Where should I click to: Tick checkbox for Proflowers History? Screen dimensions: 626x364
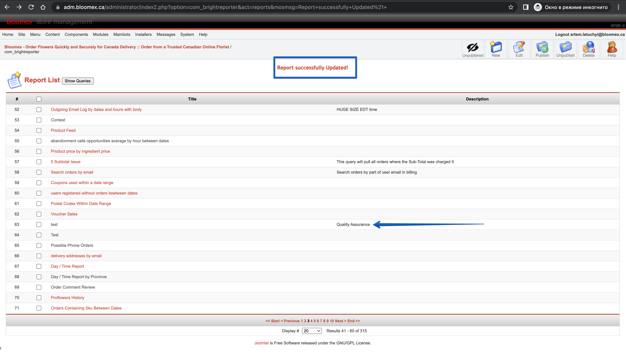[39, 298]
